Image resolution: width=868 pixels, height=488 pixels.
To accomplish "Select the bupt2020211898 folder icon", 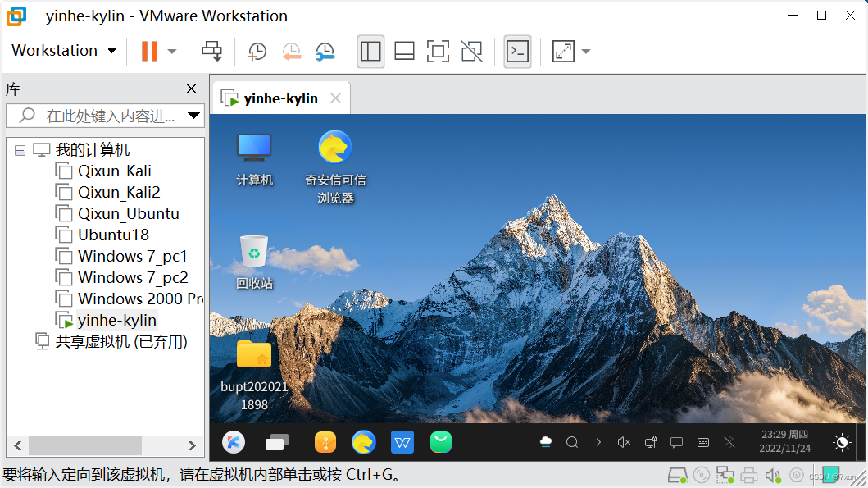I will tap(254, 376).
